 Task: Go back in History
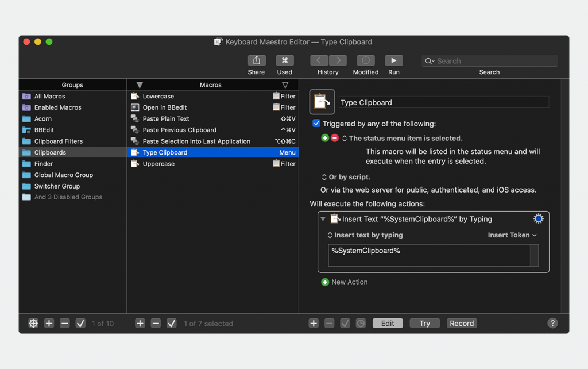pyautogui.click(x=319, y=60)
